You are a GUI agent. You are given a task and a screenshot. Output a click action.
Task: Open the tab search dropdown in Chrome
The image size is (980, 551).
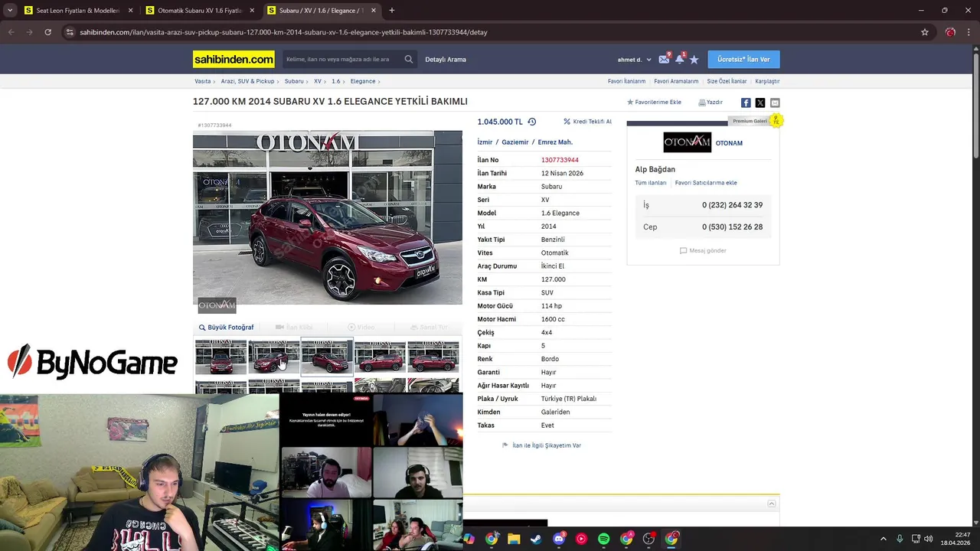tap(11, 11)
